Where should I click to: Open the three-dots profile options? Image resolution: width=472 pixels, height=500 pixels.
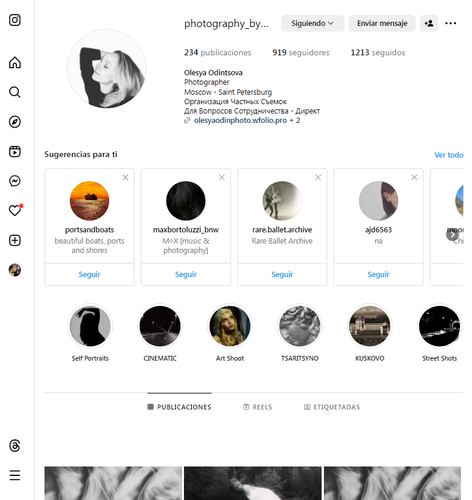pos(451,23)
